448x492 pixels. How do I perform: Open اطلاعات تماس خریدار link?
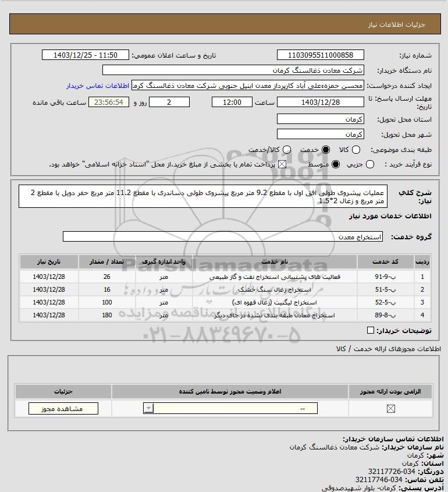tap(98, 86)
